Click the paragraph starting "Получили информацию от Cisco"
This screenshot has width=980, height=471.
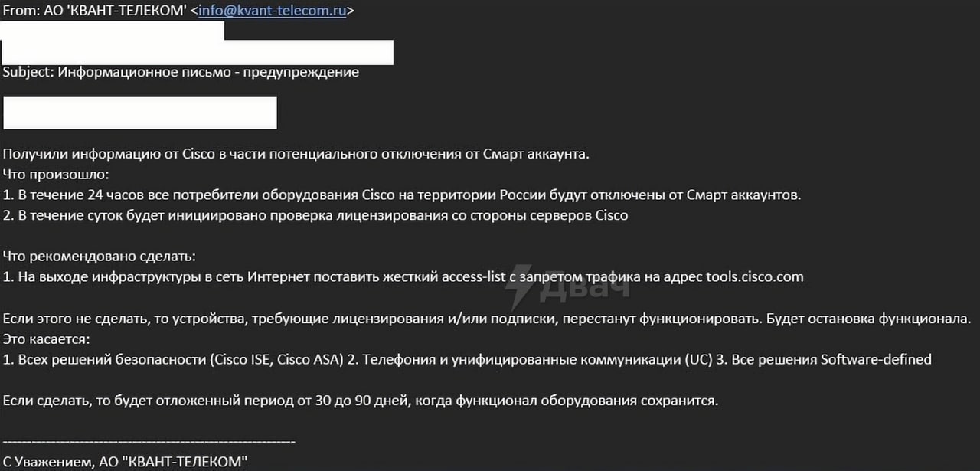click(296, 154)
